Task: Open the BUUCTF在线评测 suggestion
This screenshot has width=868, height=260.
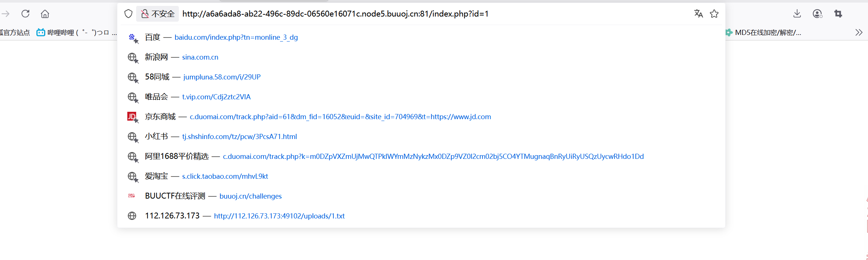Action: click(213, 196)
